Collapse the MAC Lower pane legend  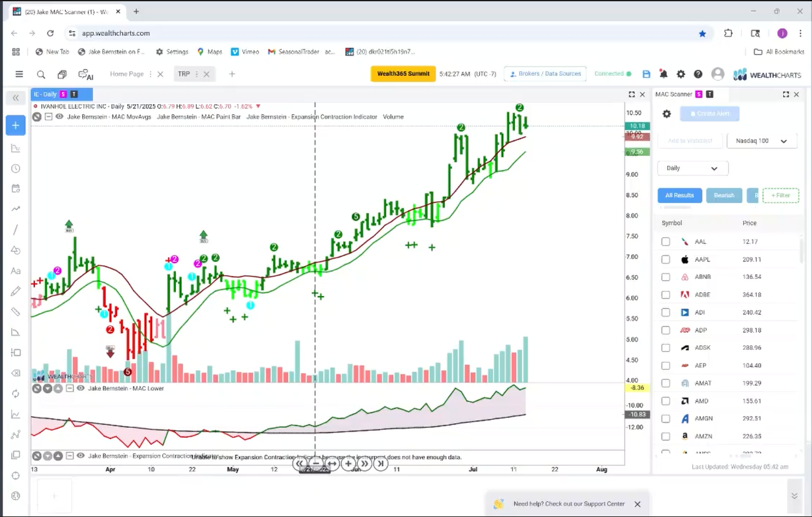70,389
